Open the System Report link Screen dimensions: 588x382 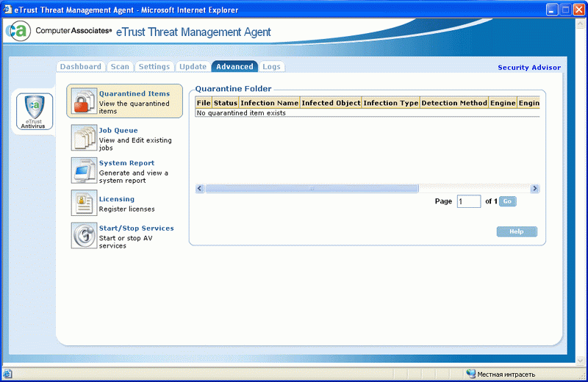126,163
